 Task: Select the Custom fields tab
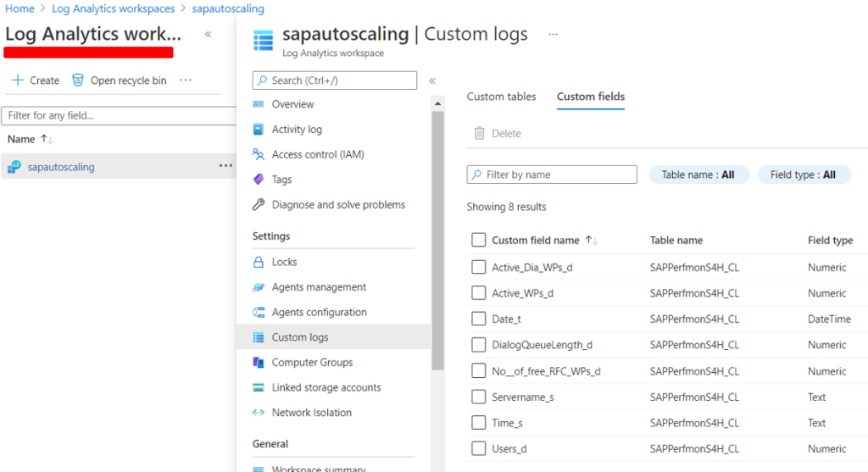[591, 97]
